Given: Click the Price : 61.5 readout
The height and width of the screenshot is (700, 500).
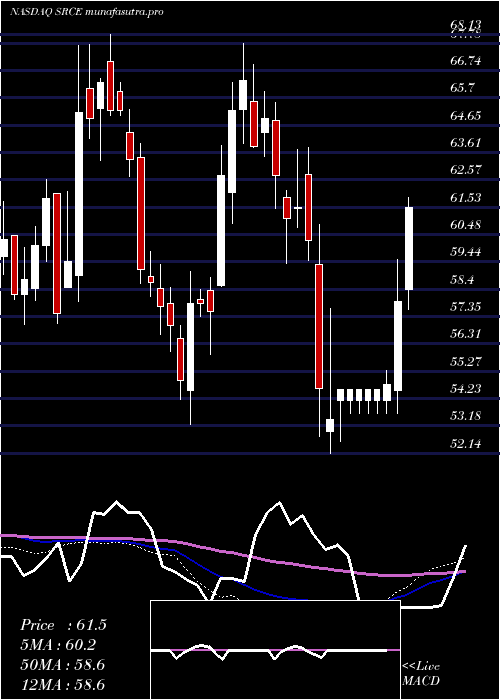Looking at the screenshot, I should click(63, 625).
